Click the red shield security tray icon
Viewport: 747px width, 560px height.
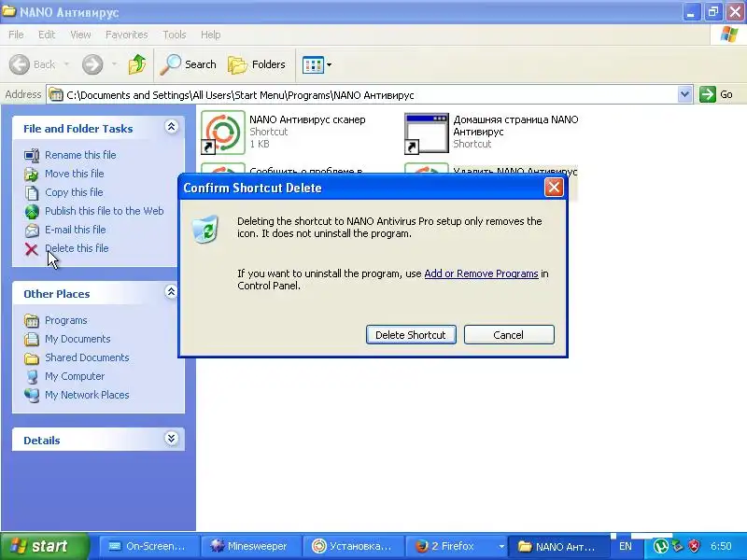coord(694,546)
